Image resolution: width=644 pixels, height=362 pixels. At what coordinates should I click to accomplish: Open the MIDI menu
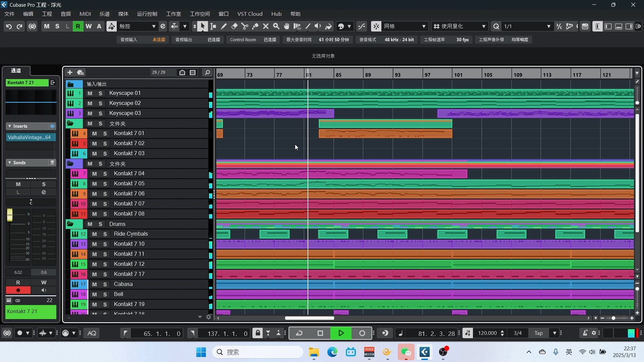tap(85, 14)
